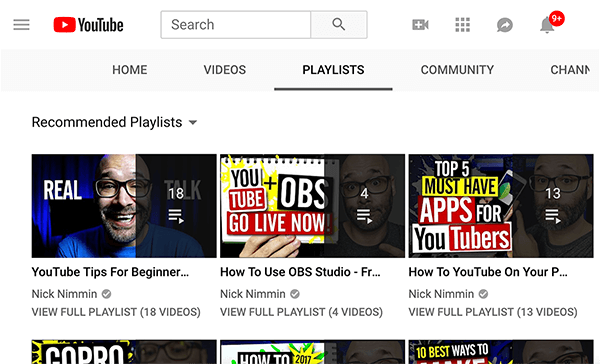Click Nick Nimmin under OBS Studio playlist
This screenshot has width=600, height=364.
point(253,294)
